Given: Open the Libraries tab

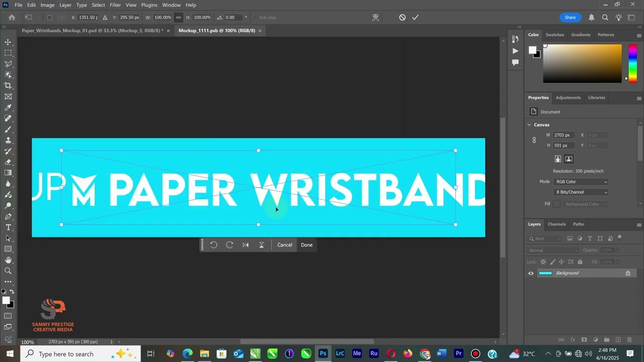Looking at the screenshot, I should click(x=597, y=98).
